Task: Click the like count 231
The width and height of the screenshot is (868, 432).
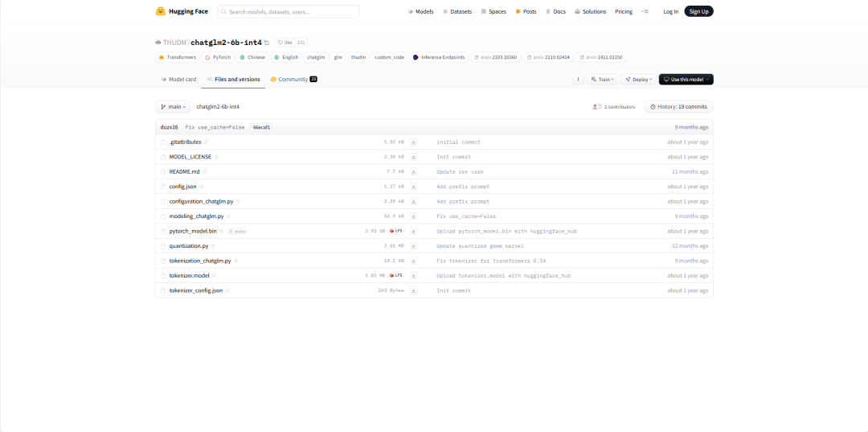Action: [x=301, y=43]
